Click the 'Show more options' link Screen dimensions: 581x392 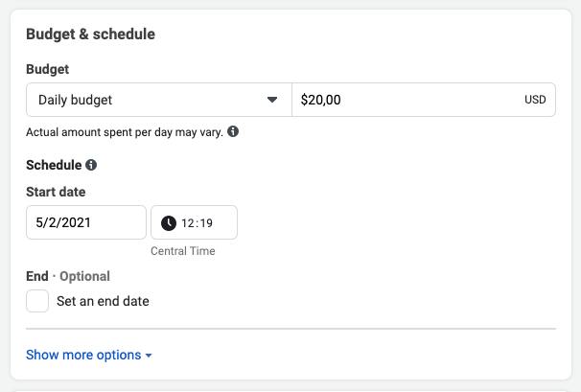tap(83, 355)
